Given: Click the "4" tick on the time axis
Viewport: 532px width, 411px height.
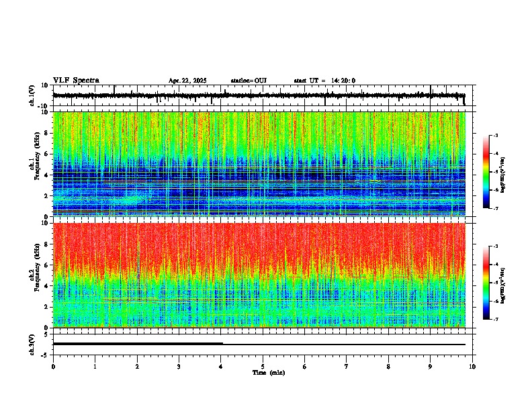Looking at the screenshot, I should (x=221, y=367).
